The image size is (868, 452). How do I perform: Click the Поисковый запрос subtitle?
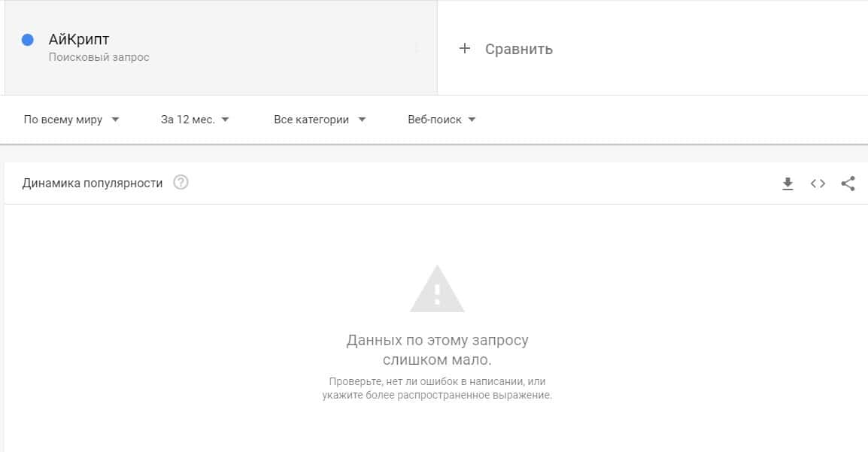pyautogui.click(x=99, y=57)
